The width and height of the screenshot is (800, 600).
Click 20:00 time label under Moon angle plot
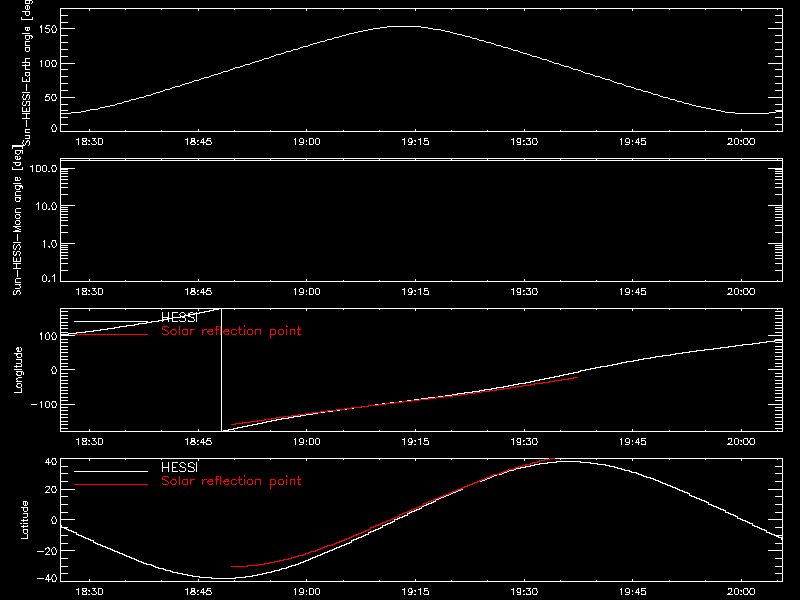click(x=741, y=292)
